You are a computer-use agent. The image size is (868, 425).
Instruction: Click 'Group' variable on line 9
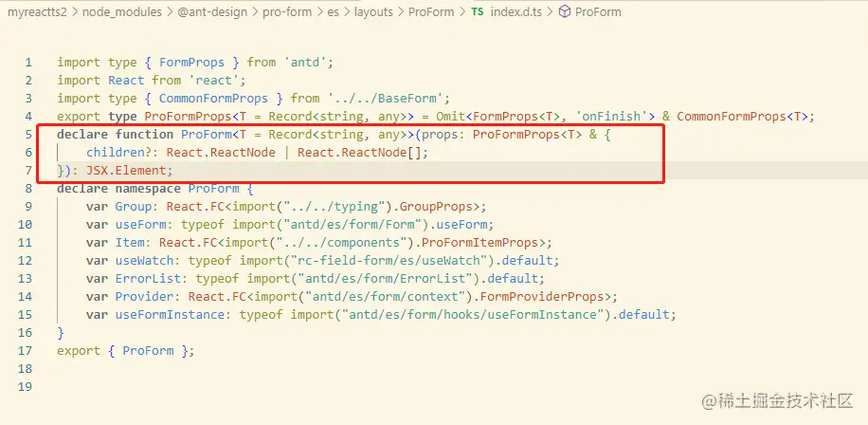(x=134, y=207)
